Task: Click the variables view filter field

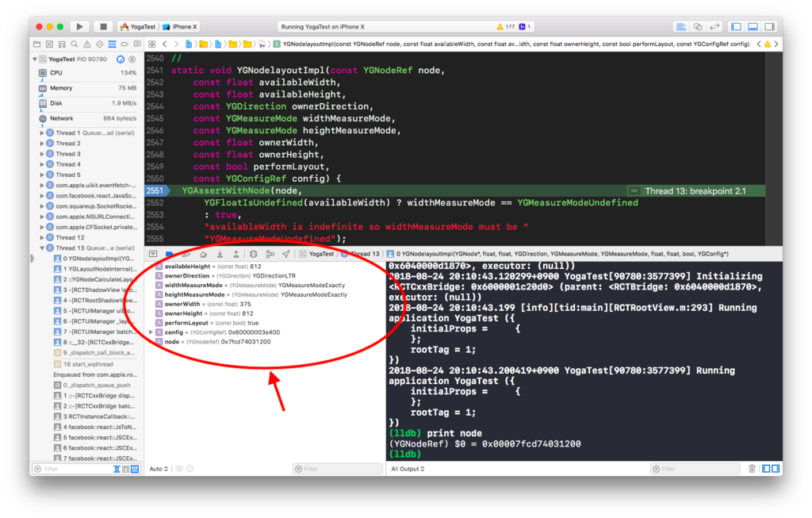Action: pos(338,469)
